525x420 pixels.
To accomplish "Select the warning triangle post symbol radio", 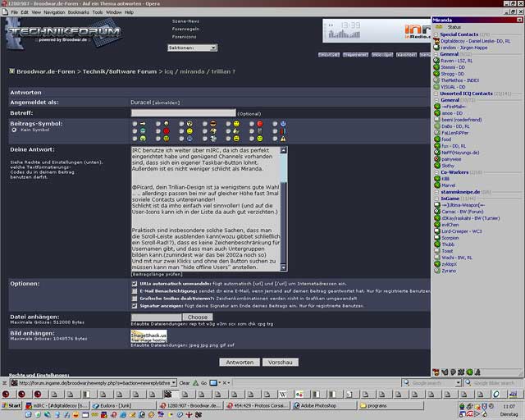I will click(x=276, y=139).
